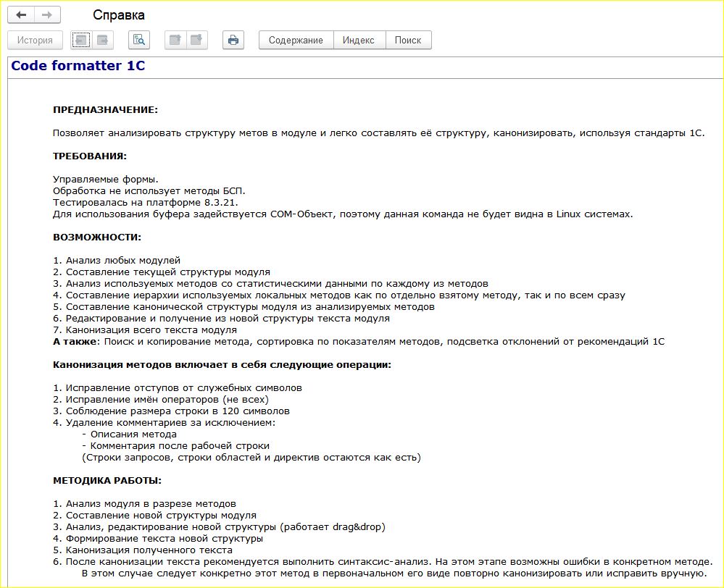
Task: Click the previous section up-arrow icon
Action: tap(175, 40)
